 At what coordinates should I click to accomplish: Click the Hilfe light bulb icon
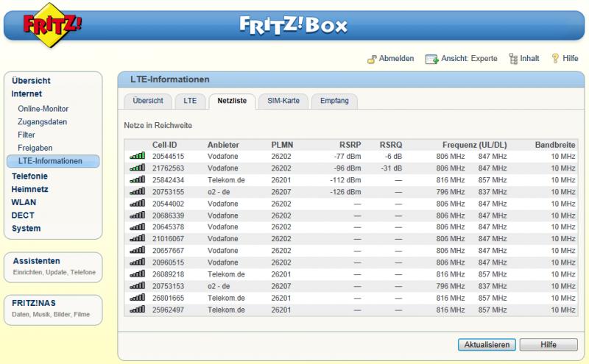555,58
